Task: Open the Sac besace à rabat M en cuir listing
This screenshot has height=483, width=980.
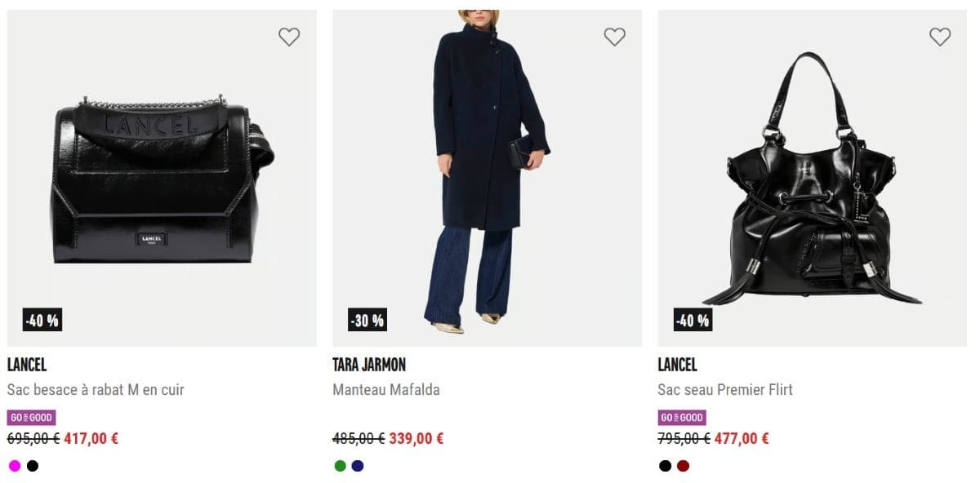Action: (96, 389)
